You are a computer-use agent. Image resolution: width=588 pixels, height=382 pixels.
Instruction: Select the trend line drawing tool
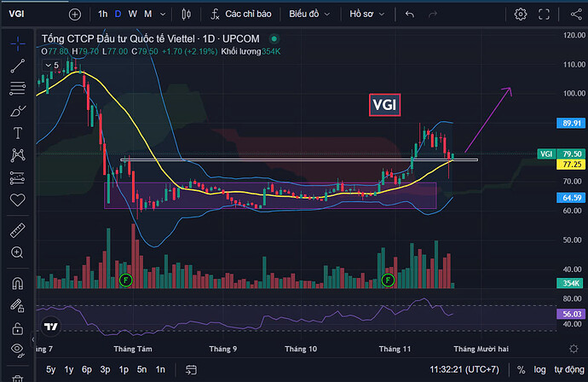coord(18,66)
